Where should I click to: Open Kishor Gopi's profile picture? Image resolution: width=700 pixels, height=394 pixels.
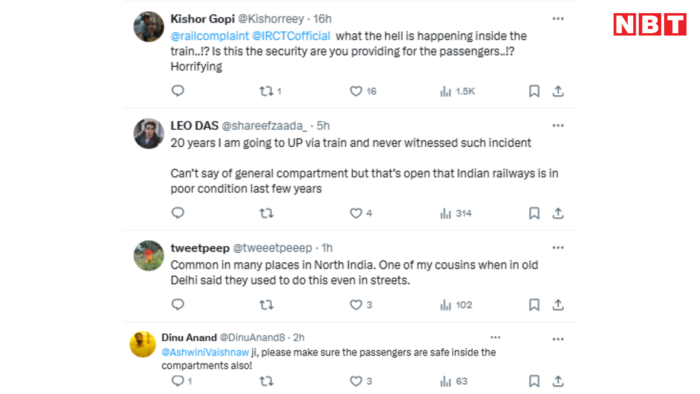click(x=149, y=27)
